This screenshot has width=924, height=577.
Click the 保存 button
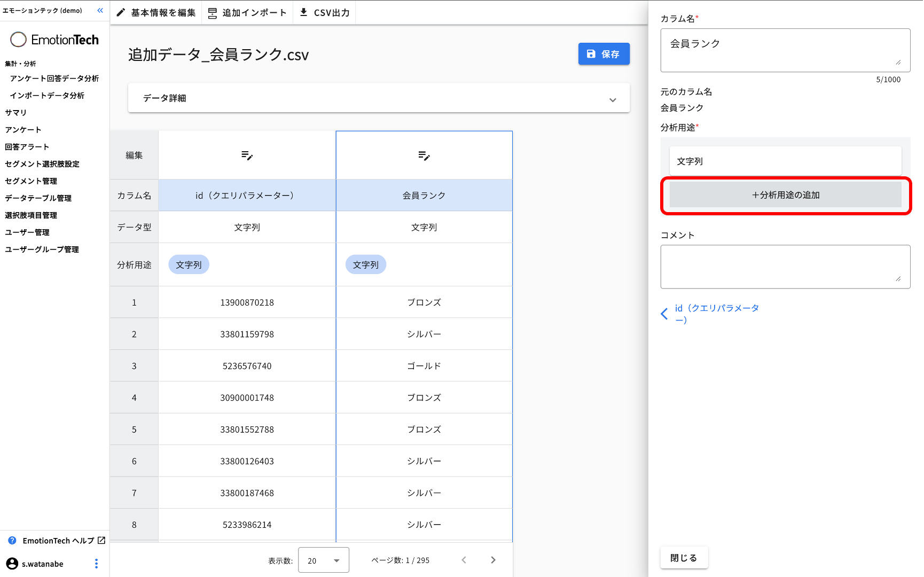click(x=604, y=54)
